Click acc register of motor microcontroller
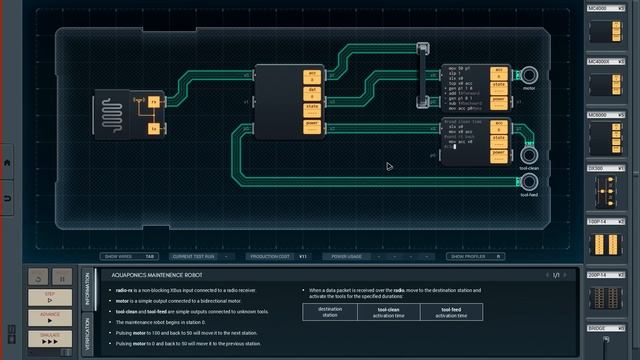The height and width of the screenshot is (360, 640). 499,74
